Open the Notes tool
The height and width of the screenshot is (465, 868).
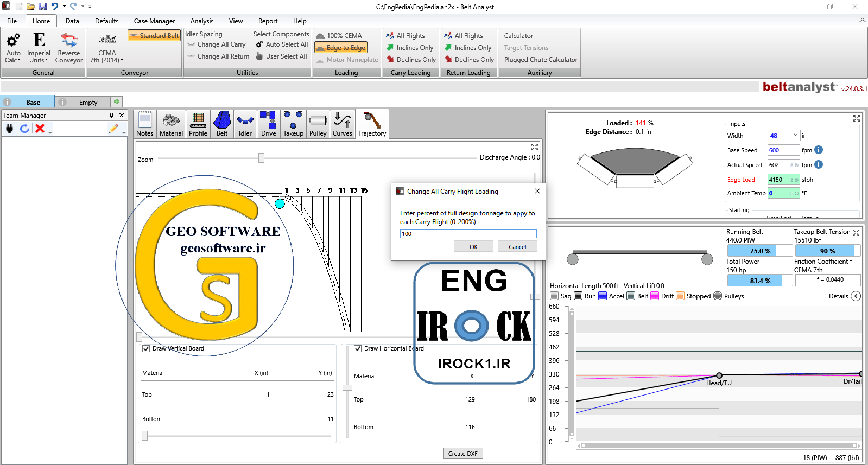coord(144,124)
